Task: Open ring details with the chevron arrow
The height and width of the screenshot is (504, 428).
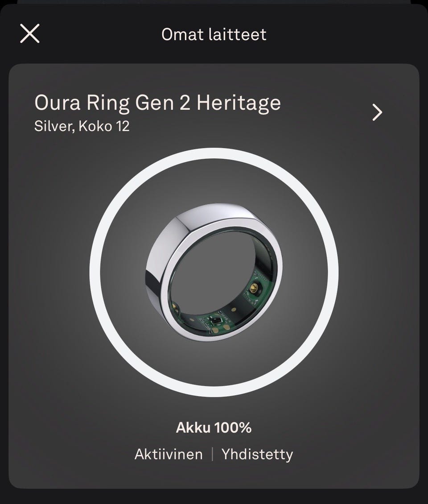Action: (377, 113)
